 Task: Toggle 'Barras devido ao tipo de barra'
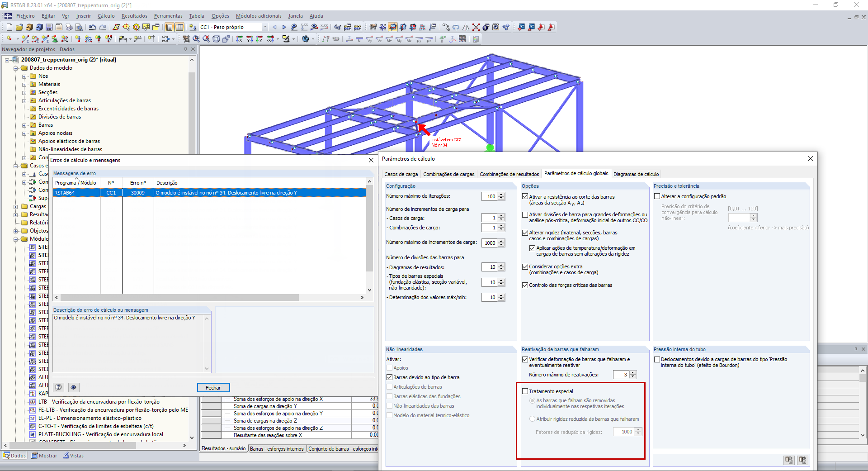(389, 377)
